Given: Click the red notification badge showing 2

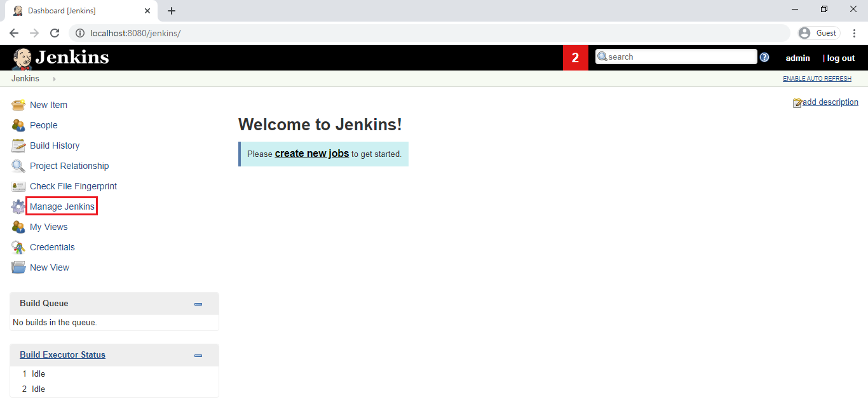Looking at the screenshot, I should coord(576,58).
